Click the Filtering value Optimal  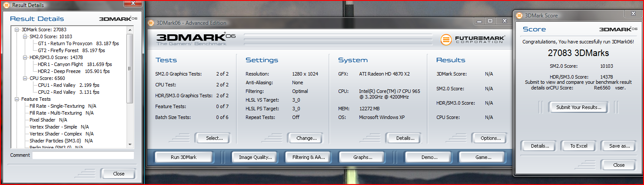point(300,91)
